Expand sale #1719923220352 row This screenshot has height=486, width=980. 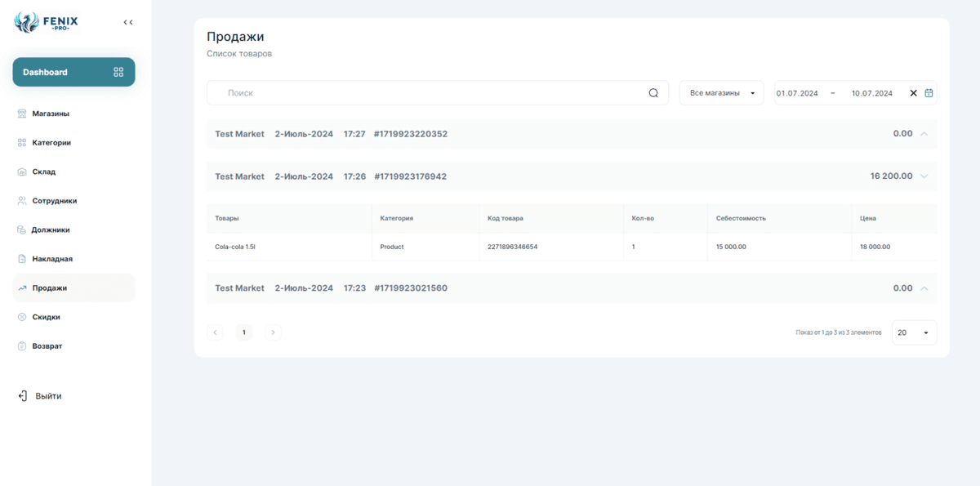pos(924,134)
